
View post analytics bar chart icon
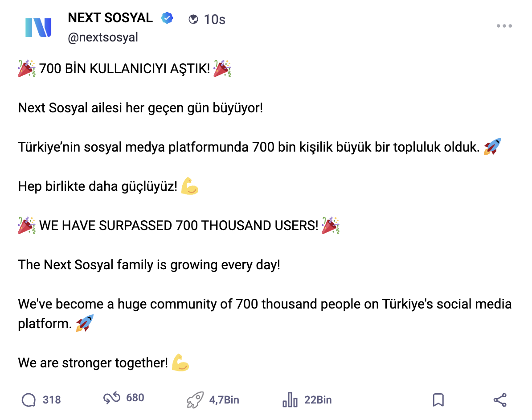(290, 400)
